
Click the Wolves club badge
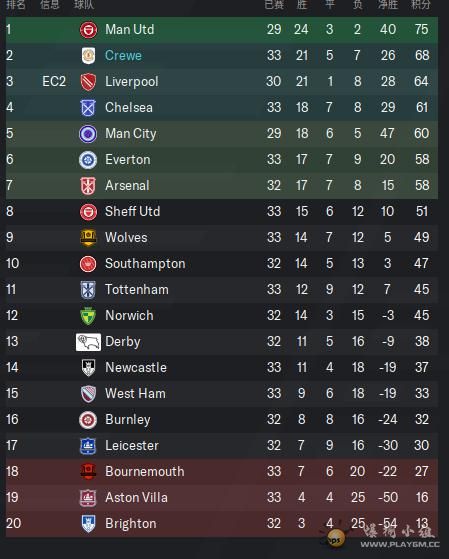(88, 238)
